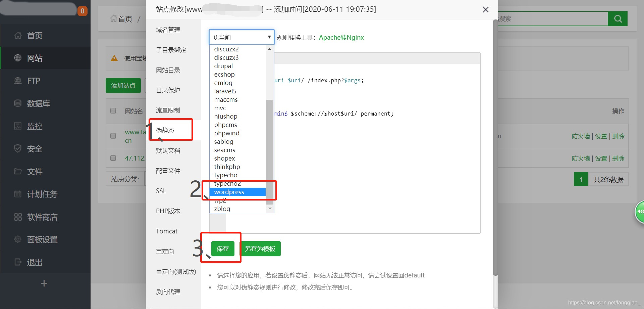Check the 47.112 site row checkbox
The width and height of the screenshot is (644, 309).
point(113,158)
